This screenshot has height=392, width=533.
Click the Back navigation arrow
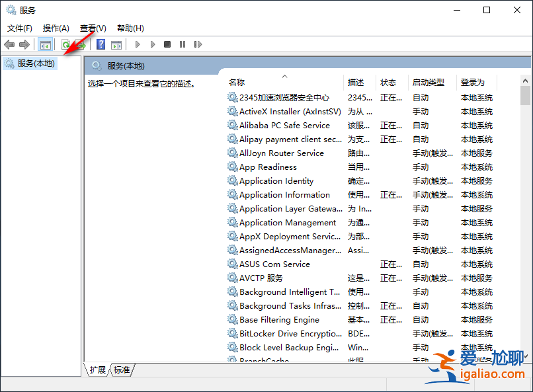(x=9, y=44)
